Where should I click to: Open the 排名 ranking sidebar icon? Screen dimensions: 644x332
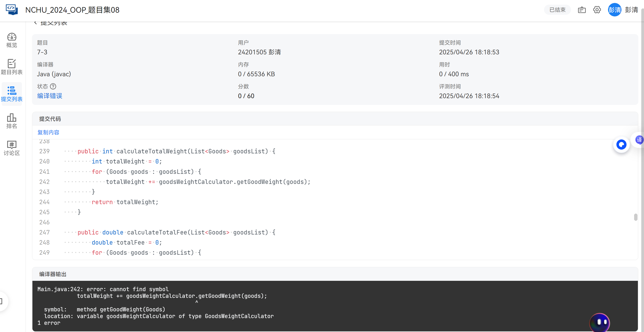click(x=12, y=121)
